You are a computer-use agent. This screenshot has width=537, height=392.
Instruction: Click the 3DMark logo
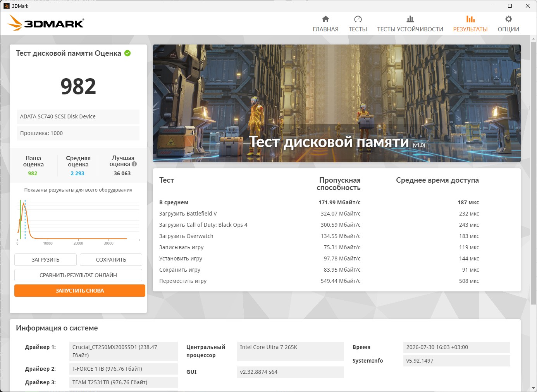46,23
